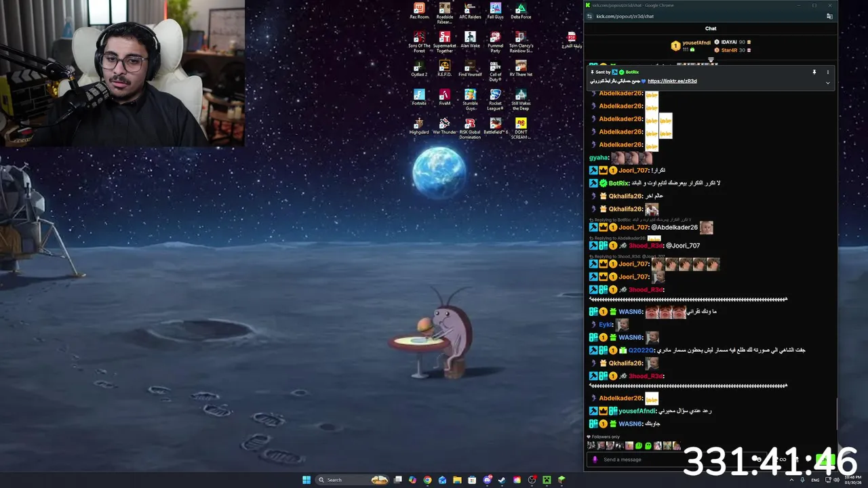
Task: Open Google Chrome from the taskbar
Action: coord(427,480)
